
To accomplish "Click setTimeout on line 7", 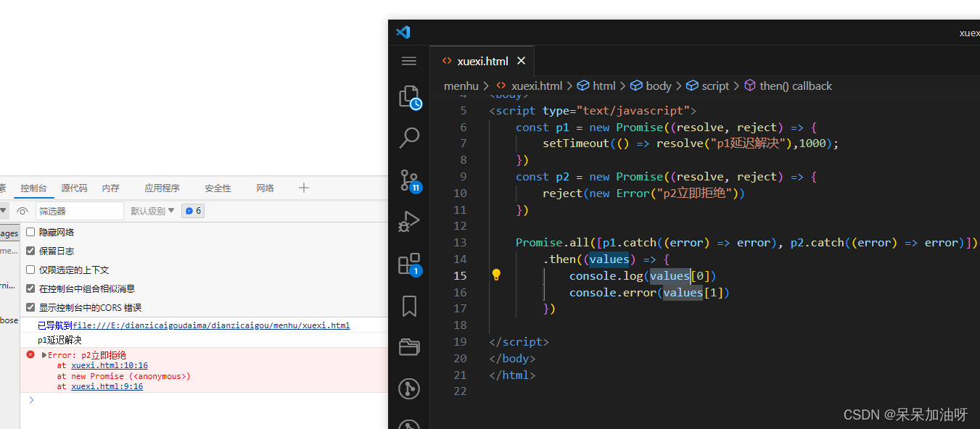I will [576, 143].
